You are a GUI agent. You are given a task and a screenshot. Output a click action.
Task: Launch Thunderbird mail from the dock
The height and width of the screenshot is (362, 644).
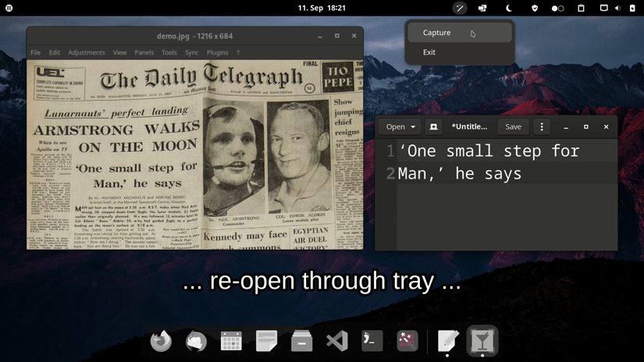pos(196,341)
